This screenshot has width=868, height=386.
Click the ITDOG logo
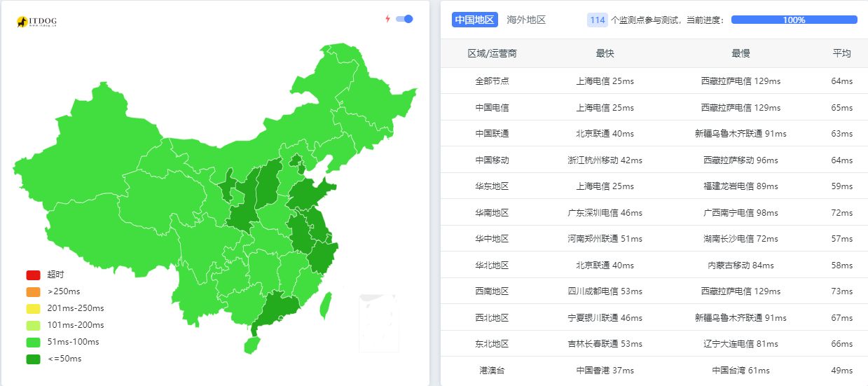36,22
